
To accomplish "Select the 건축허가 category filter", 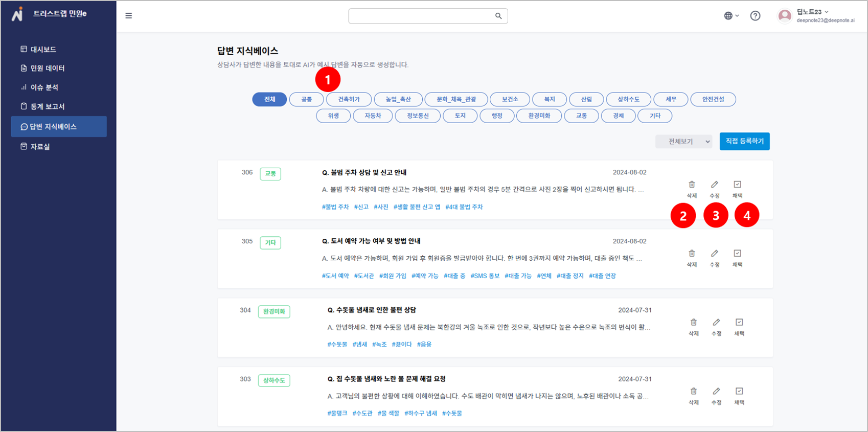I will pos(349,99).
